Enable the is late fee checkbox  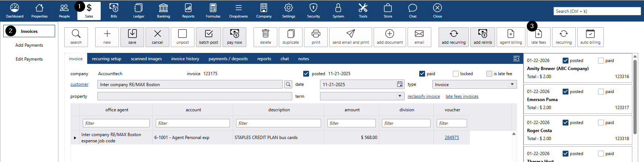click(x=489, y=74)
